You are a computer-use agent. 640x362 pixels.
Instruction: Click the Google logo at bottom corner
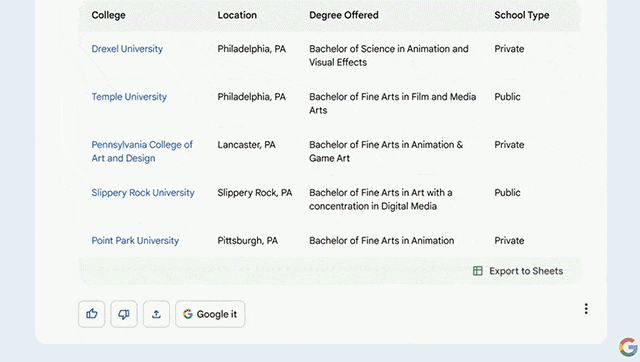(x=628, y=347)
